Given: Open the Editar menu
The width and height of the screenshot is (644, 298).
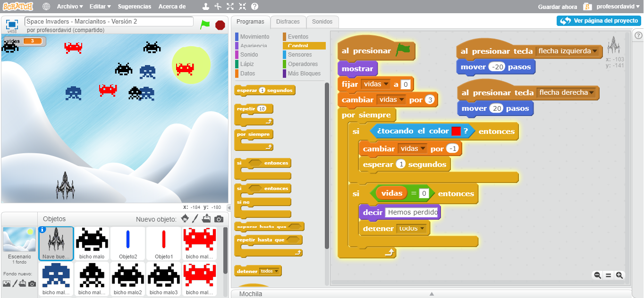Looking at the screenshot, I should click(100, 7).
